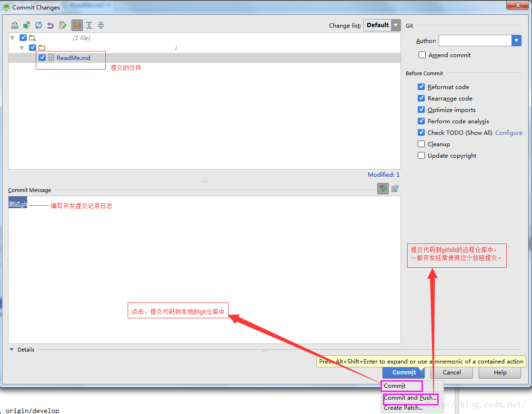The width and height of the screenshot is (532, 414).
Task: Collapse the Details section
Action: point(11,350)
